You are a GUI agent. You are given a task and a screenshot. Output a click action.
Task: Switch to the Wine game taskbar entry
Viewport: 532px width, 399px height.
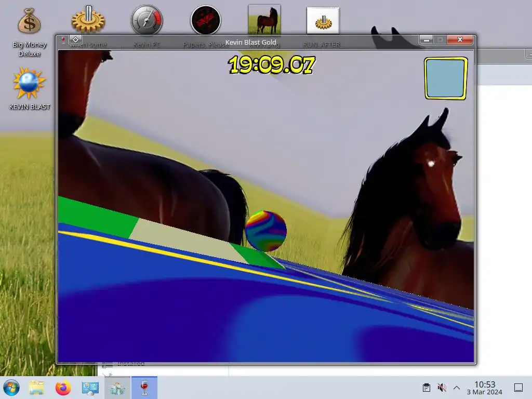pyautogui.click(x=144, y=388)
